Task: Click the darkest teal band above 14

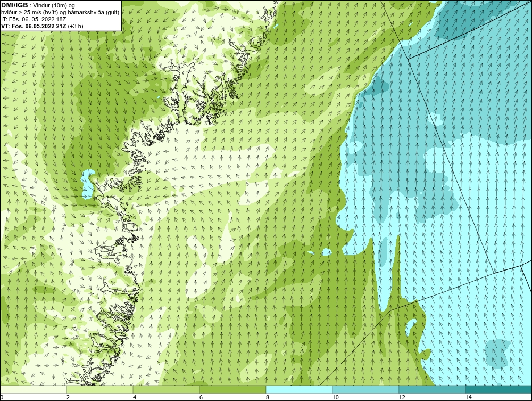Action: click(x=499, y=389)
